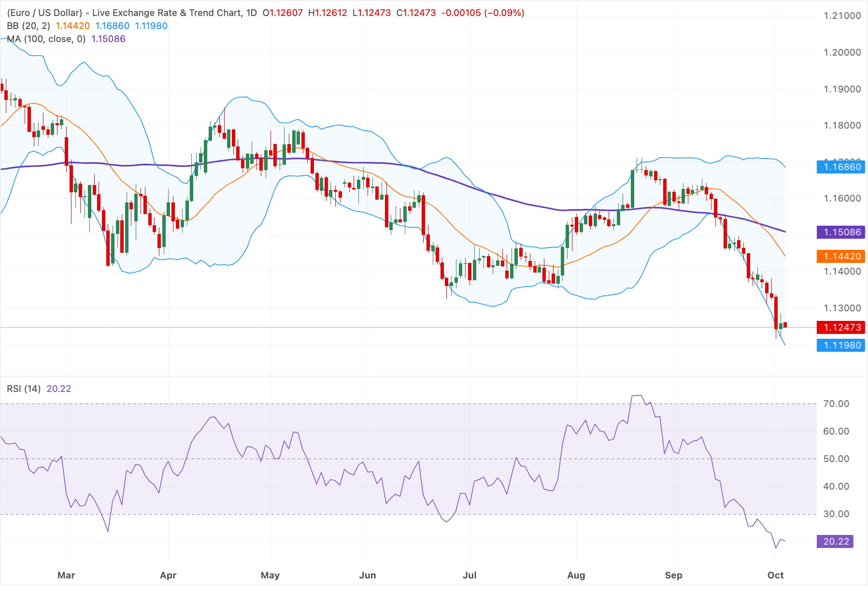The height and width of the screenshot is (591, 868).
Task: Click the 1.11980 lower band price tag
Action: [x=841, y=346]
